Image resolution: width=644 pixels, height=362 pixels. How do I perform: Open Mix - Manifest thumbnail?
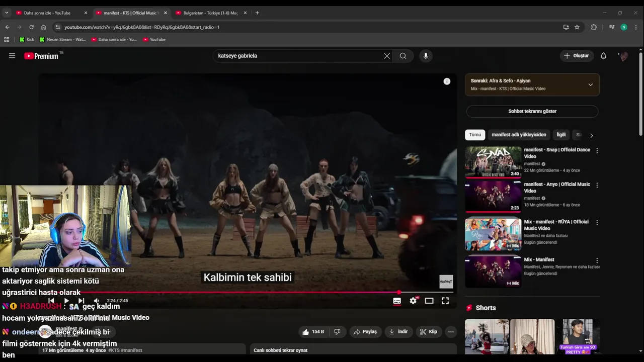[493, 272]
